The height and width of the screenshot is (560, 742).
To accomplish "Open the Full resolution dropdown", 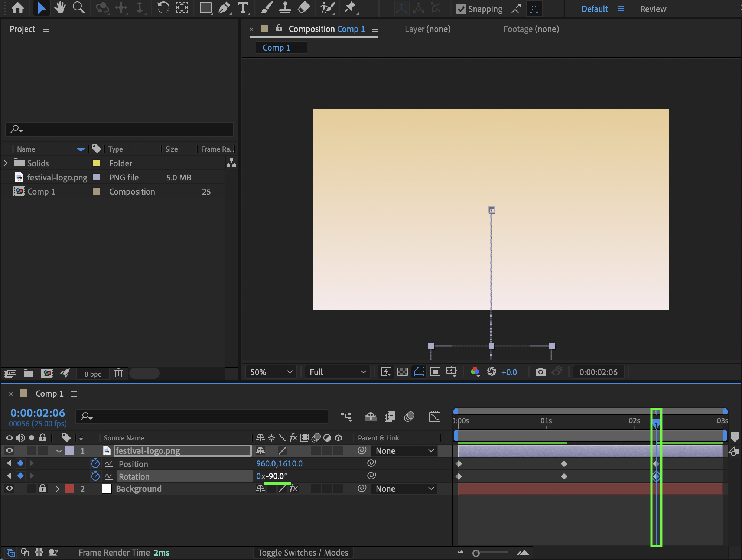I will point(337,372).
